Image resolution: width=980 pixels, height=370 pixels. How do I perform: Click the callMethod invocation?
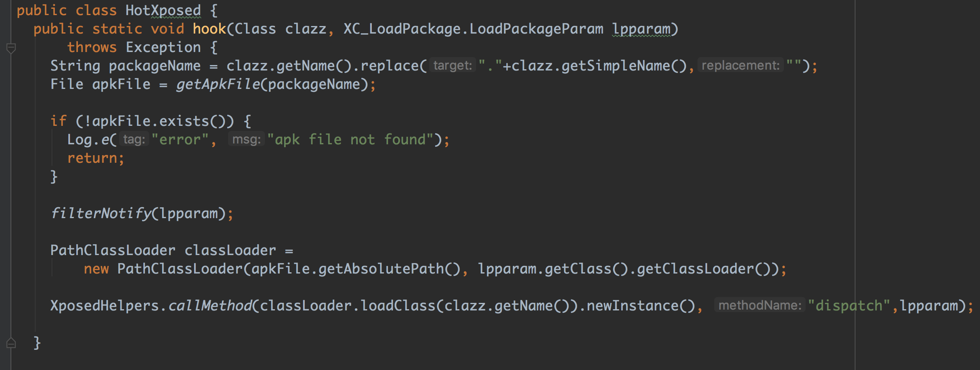(210, 306)
